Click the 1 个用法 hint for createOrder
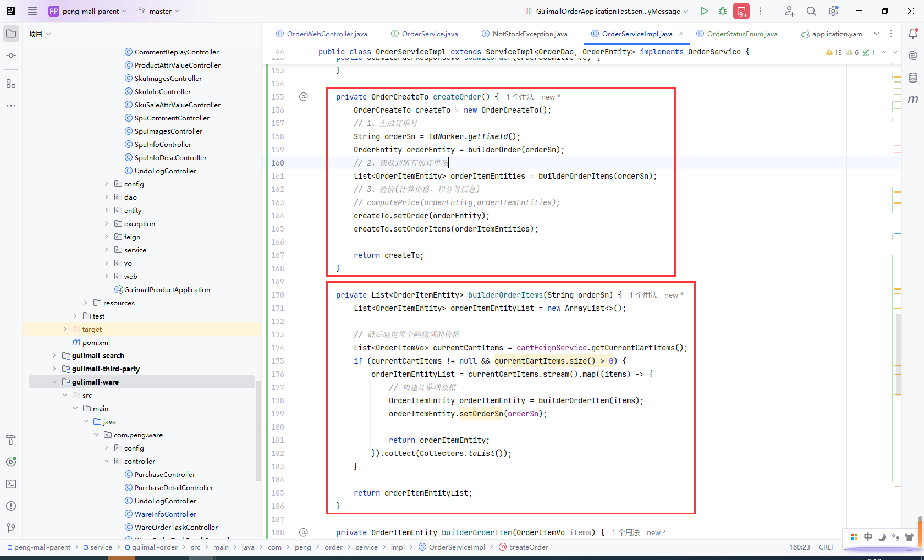Viewport: 924px width, 560px height. (520, 97)
